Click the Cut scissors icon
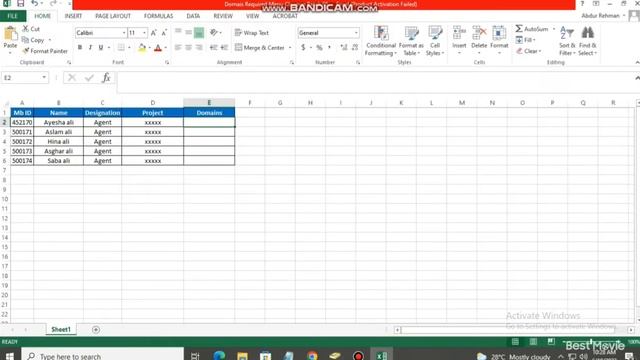Image resolution: width=640 pixels, height=360 pixels. (26, 29)
